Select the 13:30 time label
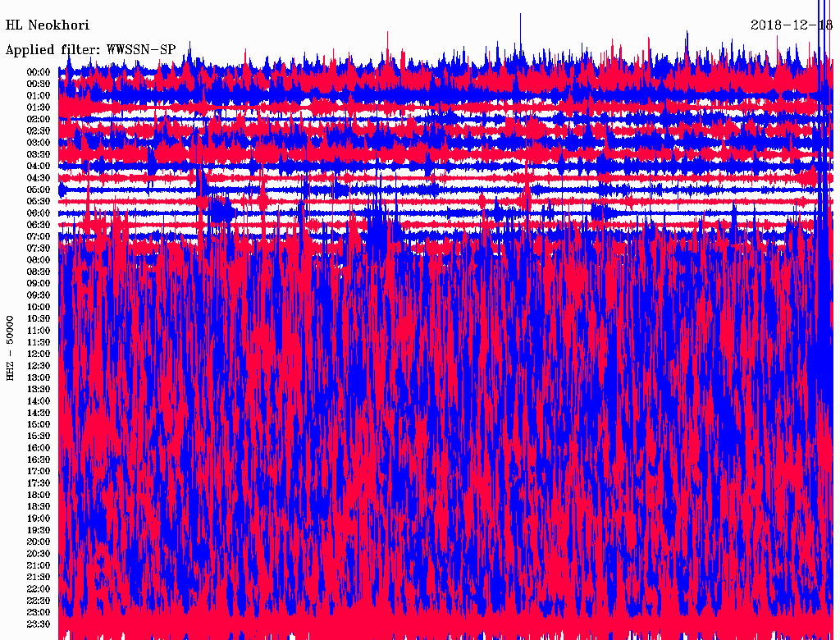 (39, 390)
